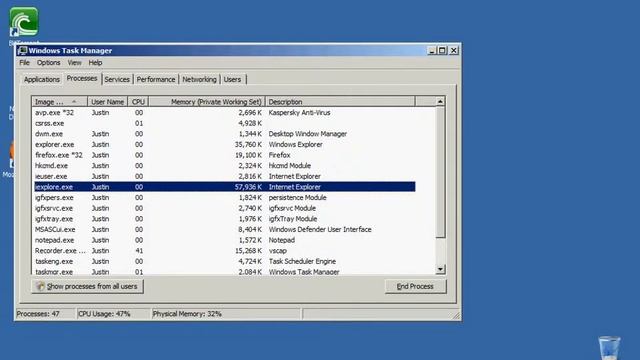Switch to the Applications tab
Image resolution: width=640 pixels, height=360 pixels.
pos(42,80)
